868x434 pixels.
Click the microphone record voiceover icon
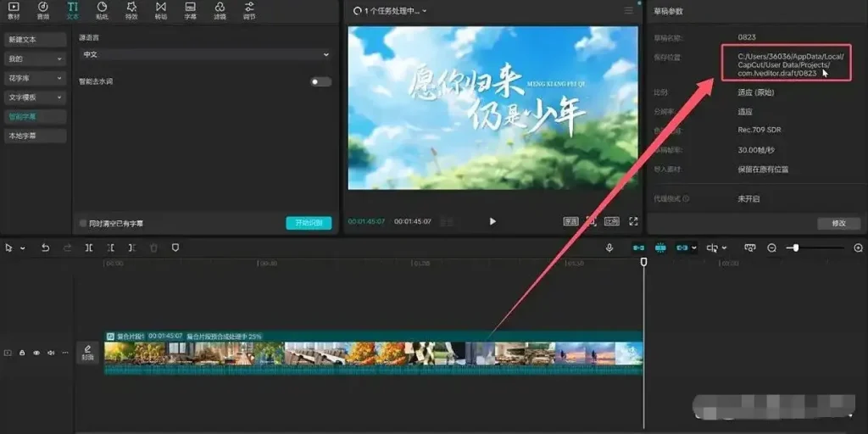coord(609,248)
